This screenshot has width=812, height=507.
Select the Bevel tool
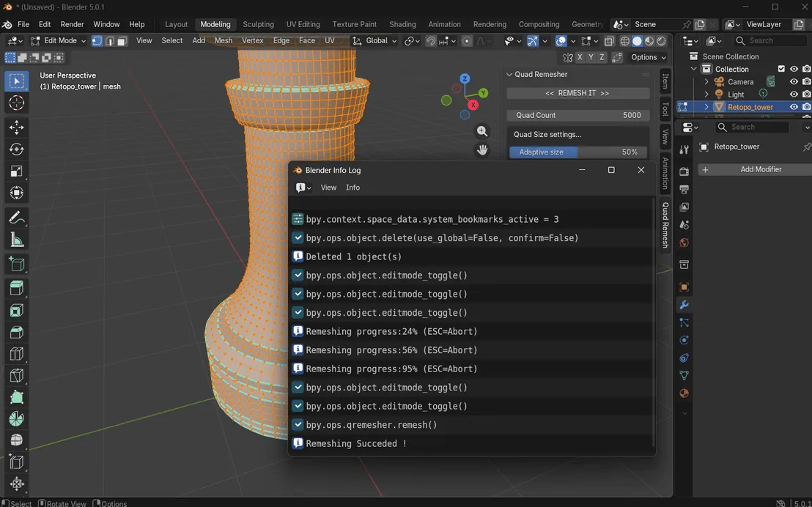[x=17, y=332]
